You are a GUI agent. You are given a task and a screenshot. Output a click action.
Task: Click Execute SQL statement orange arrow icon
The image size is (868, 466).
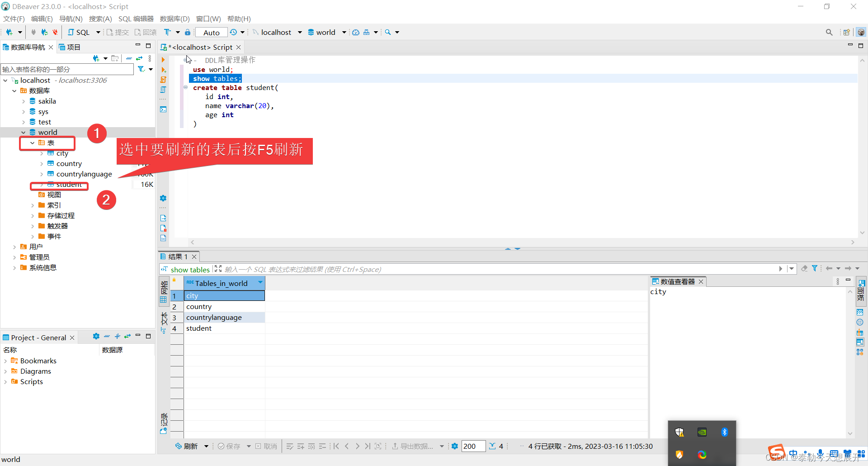163,60
